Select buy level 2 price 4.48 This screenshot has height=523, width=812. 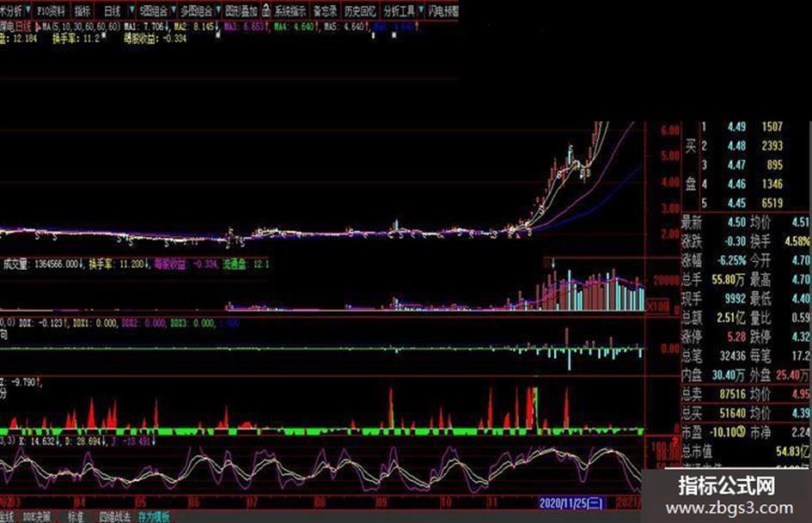point(736,146)
